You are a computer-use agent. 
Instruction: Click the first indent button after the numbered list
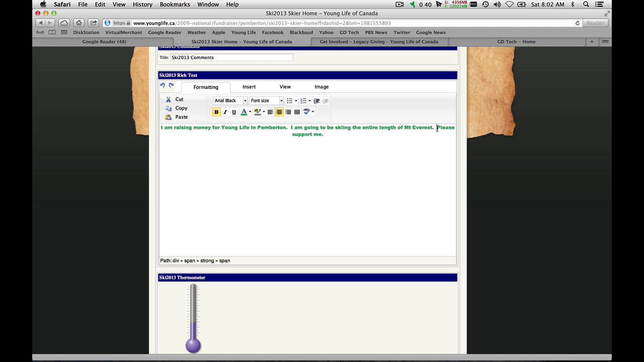coord(316,101)
